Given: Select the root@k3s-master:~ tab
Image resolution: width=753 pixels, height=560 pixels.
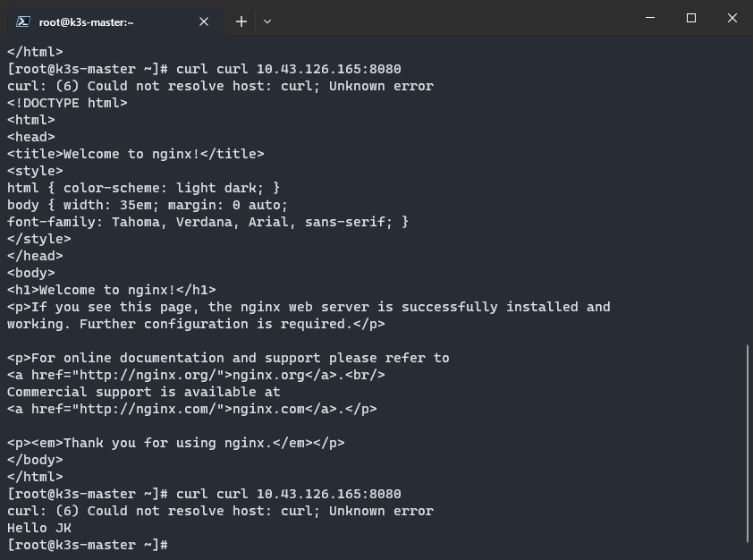Looking at the screenshot, I should pos(115,21).
